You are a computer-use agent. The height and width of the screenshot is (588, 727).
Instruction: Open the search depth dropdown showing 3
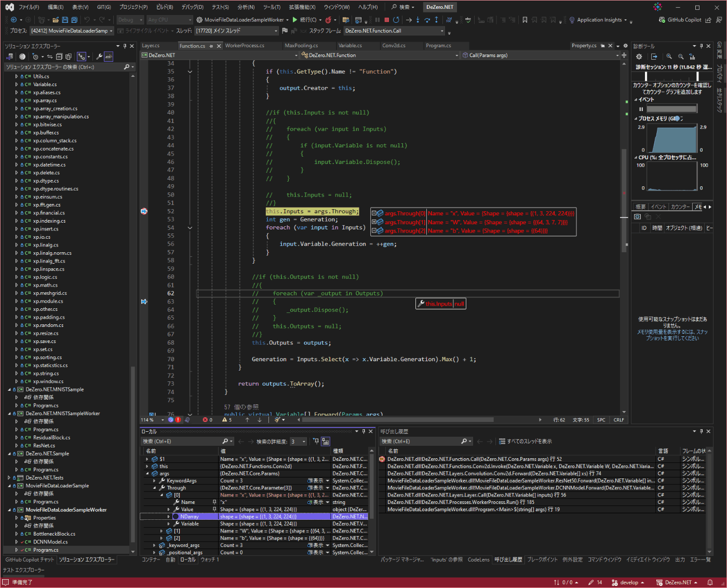[x=299, y=442]
